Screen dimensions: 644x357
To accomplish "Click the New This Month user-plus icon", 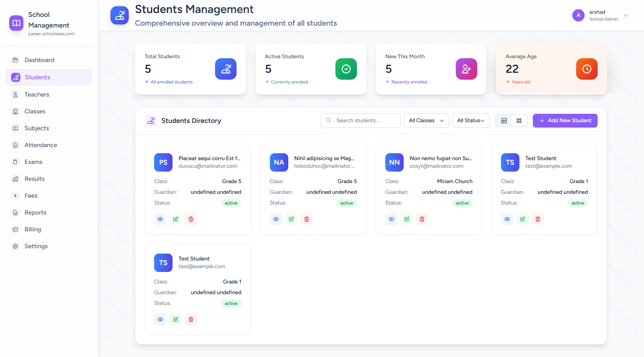I will click(466, 69).
